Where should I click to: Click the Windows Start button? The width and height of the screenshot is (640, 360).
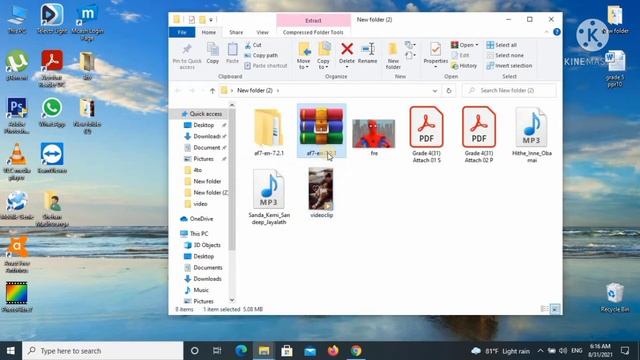11,351
